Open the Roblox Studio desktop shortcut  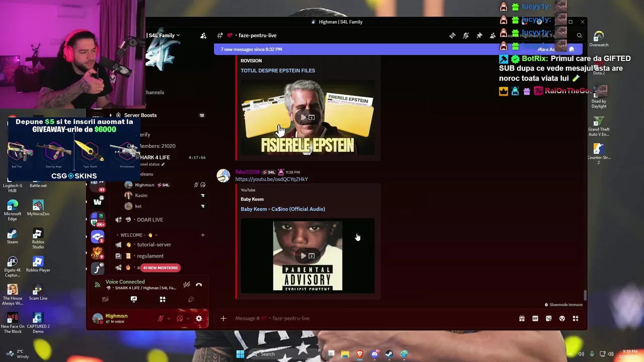pyautogui.click(x=38, y=239)
